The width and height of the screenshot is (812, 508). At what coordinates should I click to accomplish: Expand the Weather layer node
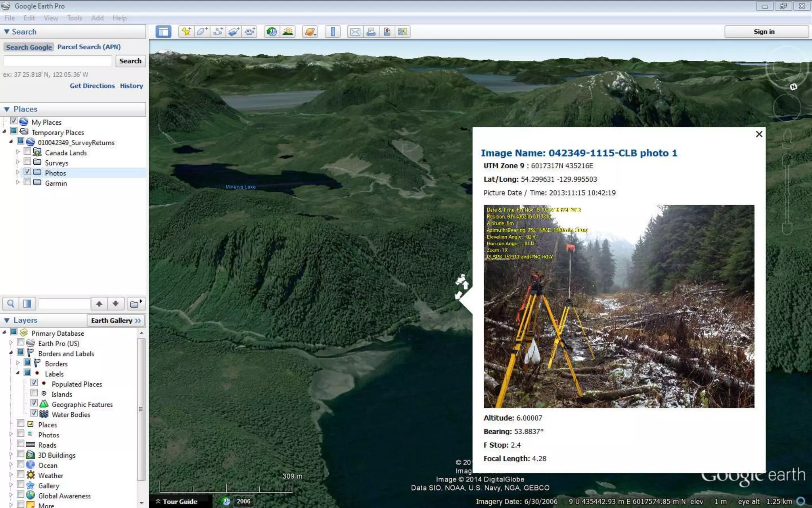point(11,475)
